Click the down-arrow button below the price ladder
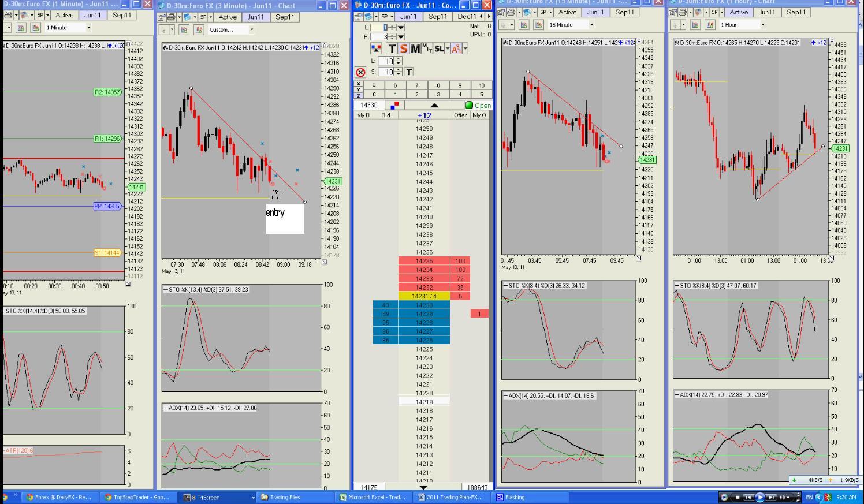Viewport: 864px width, 504px height. [423, 487]
